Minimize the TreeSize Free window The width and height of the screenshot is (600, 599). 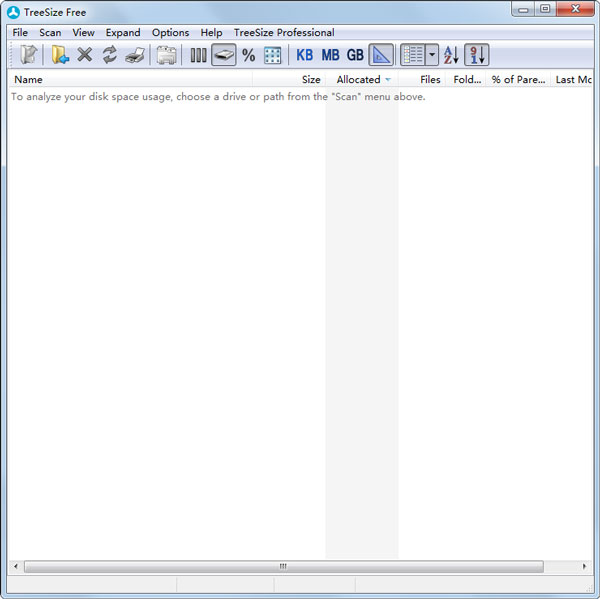(x=523, y=9)
